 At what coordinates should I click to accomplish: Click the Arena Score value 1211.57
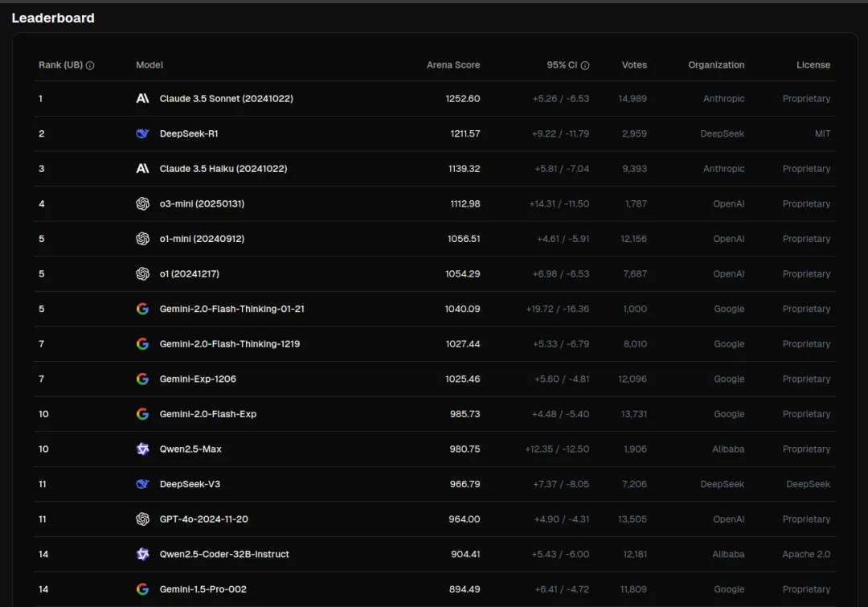pyautogui.click(x=465, y=133)
